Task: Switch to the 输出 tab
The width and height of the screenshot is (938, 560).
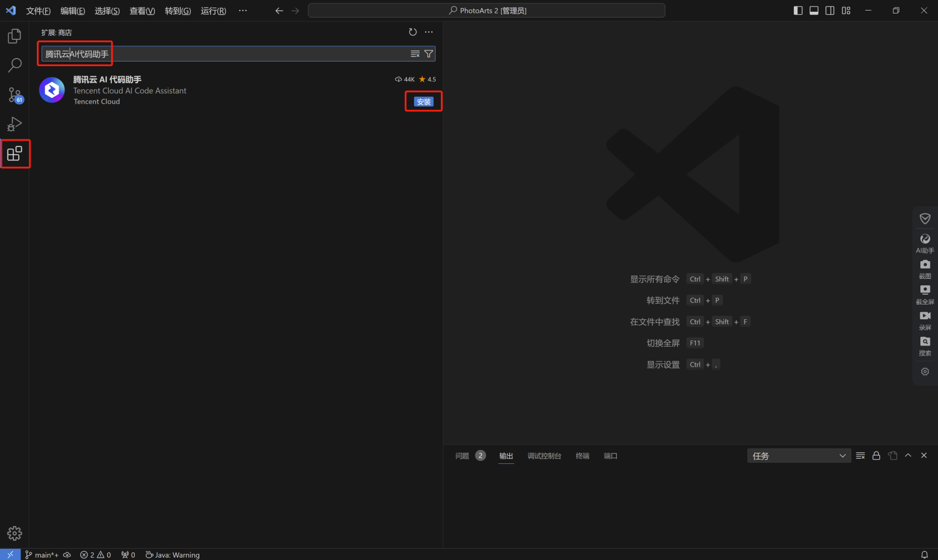Action: pos(507,456)
